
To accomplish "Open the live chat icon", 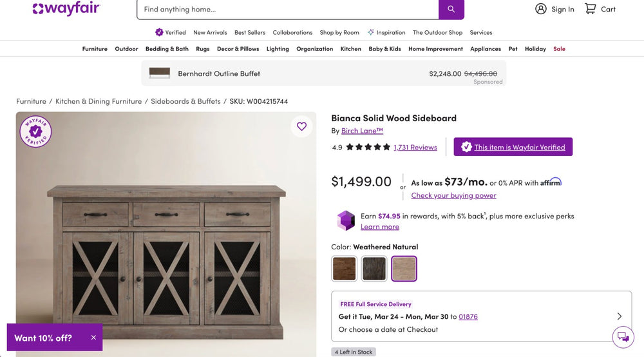I will pyautogui.click(x=623, y=336).
